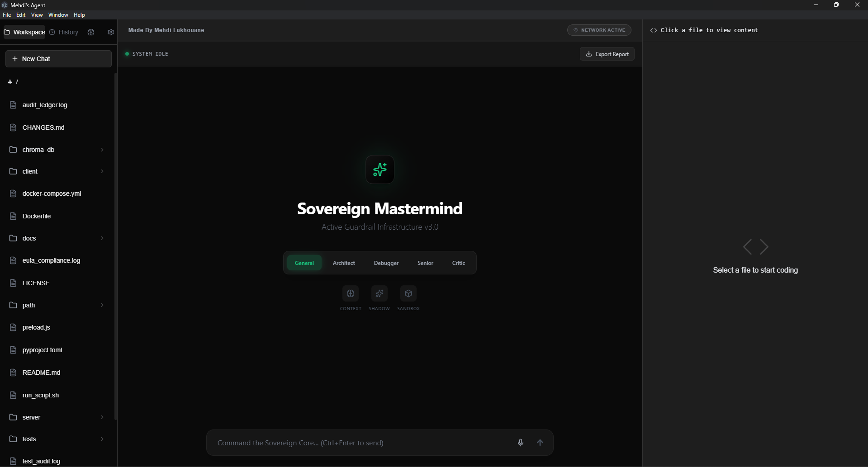Switch to the Critic persona
This screenshot has width=868, height=467.
pos(458,263)
